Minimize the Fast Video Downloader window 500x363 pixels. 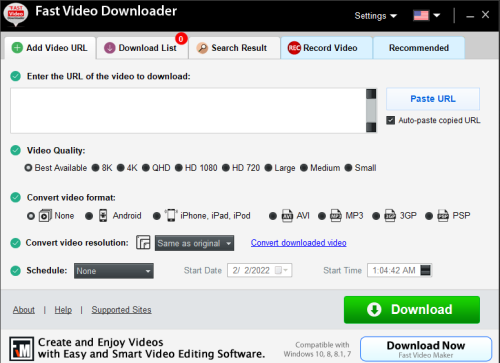(470, 16)
